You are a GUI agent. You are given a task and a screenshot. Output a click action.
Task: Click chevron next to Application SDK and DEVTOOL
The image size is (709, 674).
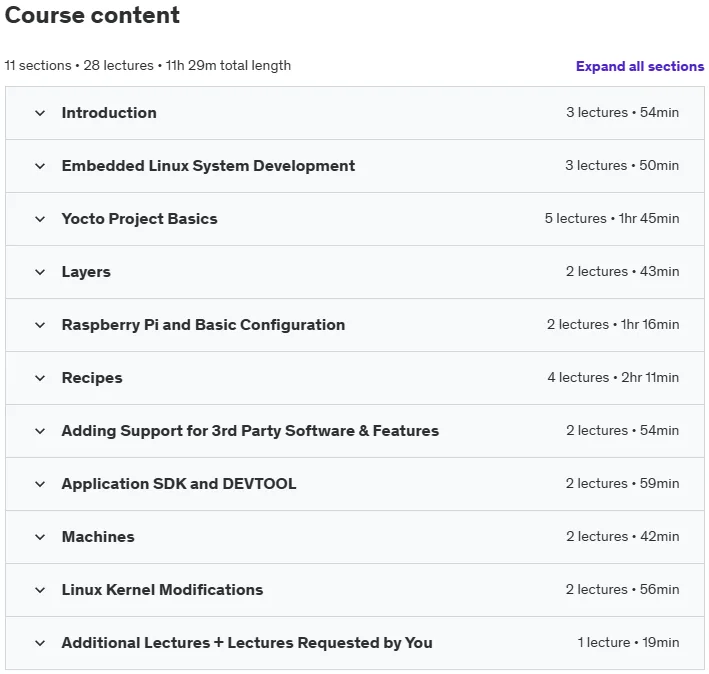(40, 484)
